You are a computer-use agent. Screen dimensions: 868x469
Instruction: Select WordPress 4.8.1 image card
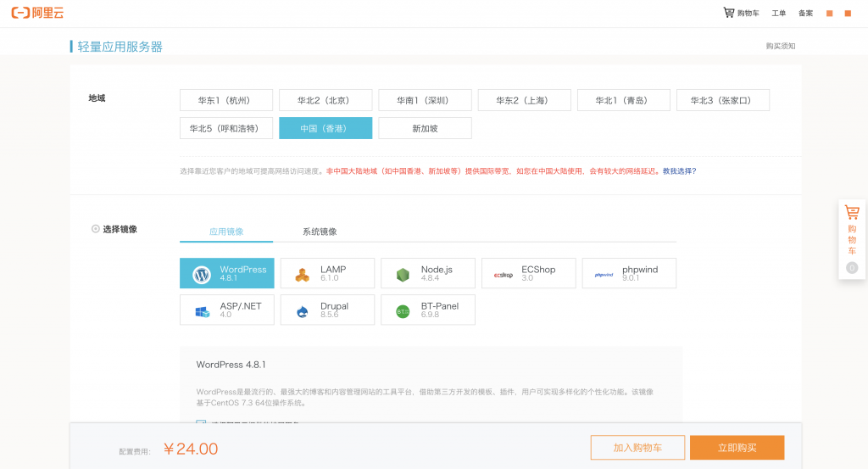pyautogui.click(x=227, y=273)
